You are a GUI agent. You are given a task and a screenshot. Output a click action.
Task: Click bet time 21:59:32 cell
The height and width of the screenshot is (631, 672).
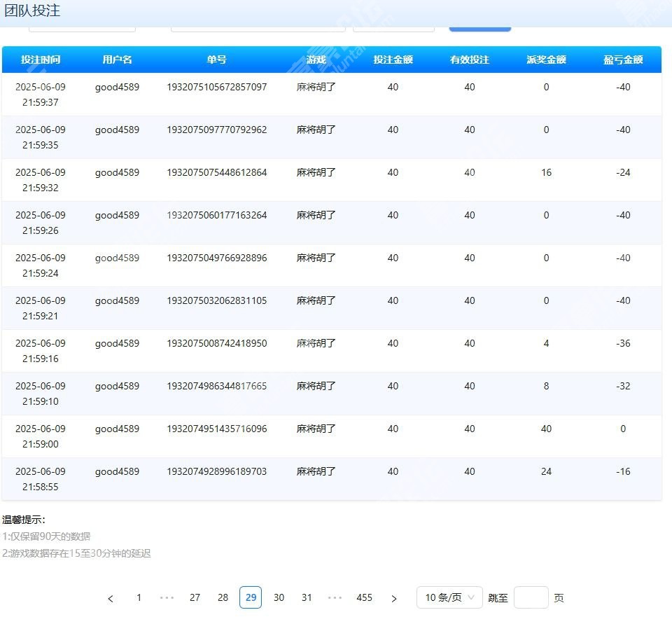(x=41, y=180)
